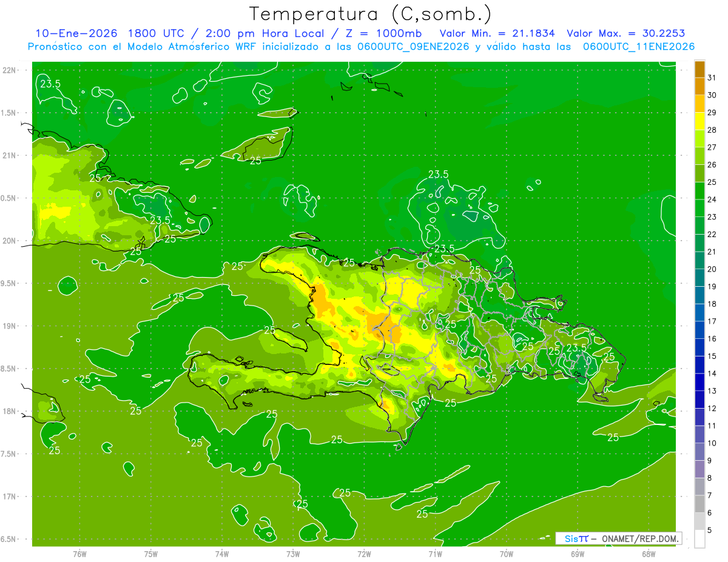Viewport: 728px width, 562px height.
Task: Click the 73W longitude label
Action: [x=293, y=554]
